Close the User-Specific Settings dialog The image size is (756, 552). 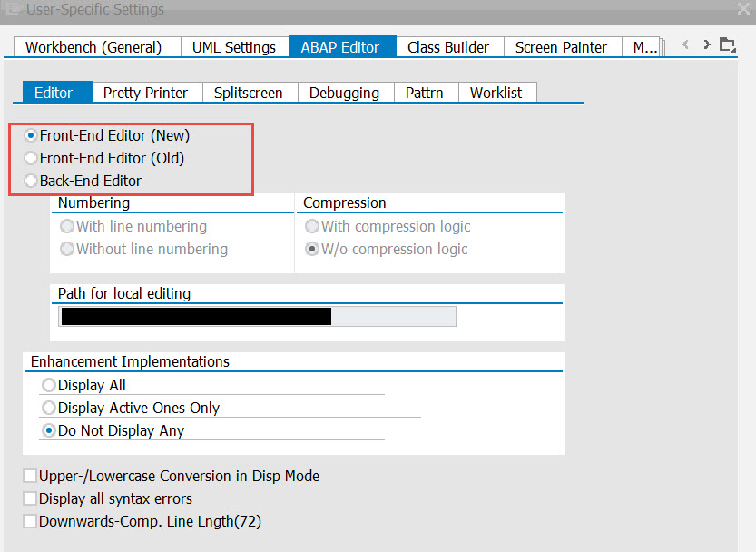click(744, 8)
